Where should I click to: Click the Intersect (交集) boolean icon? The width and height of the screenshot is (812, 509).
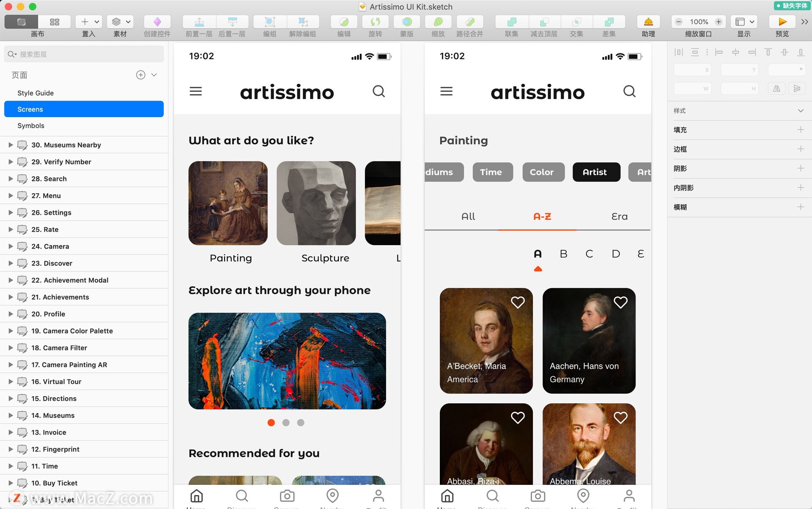coord(577,22)
